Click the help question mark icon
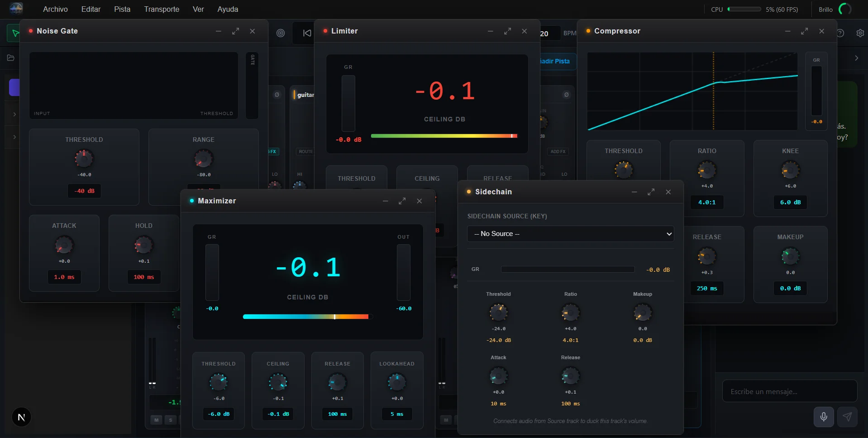868x438 pixels. pyautogui.click(x=841, y=33)
